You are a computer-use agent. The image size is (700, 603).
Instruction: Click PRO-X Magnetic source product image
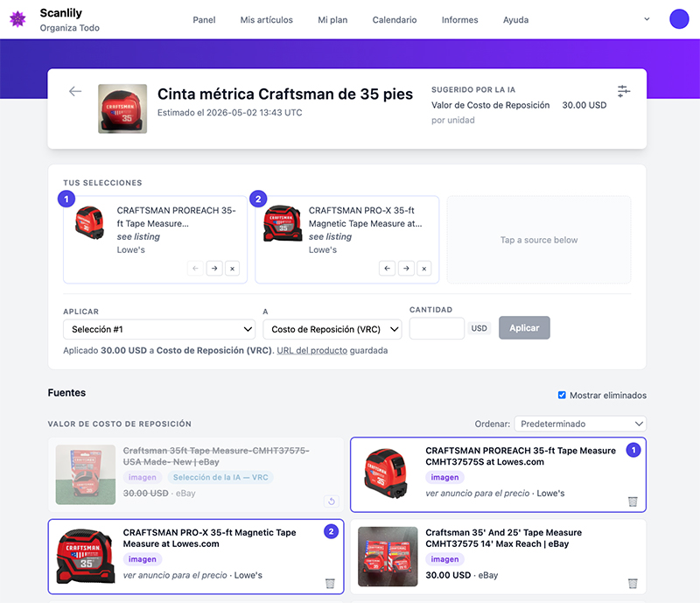85,556
